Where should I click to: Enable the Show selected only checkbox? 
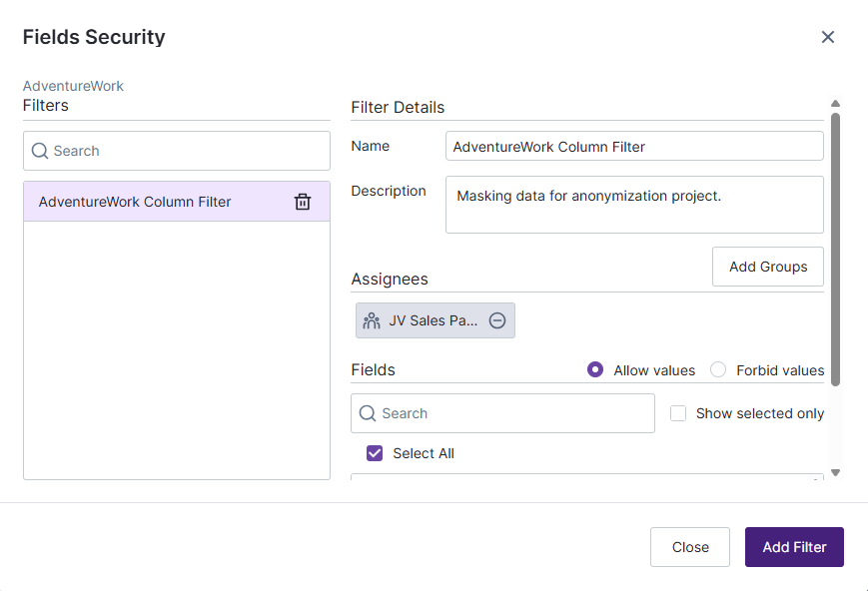pyautogui.click(x=678, y=412)
